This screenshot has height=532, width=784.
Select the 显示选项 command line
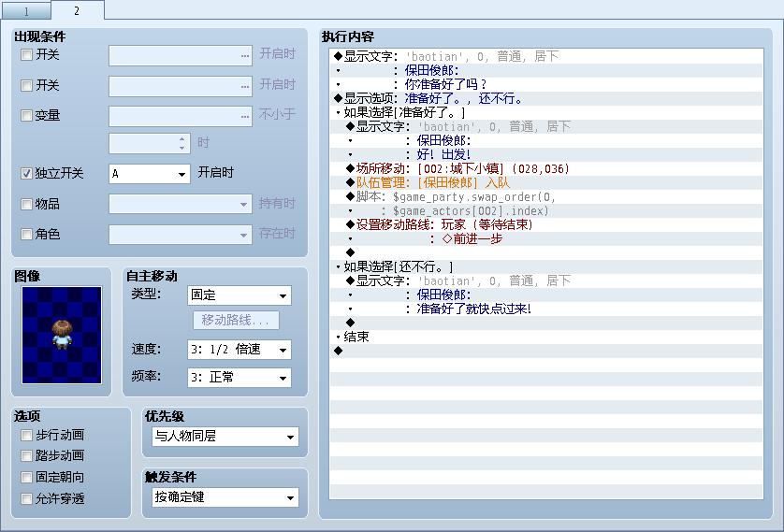546,98
